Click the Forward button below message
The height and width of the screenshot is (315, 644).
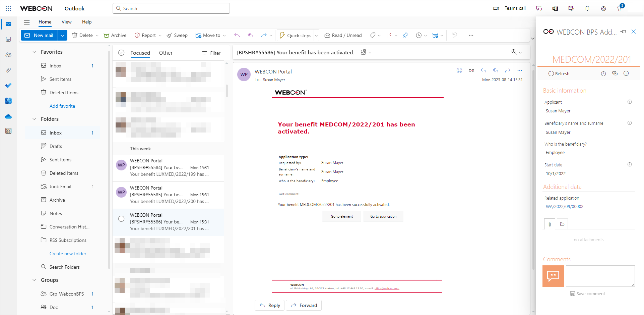304,305
